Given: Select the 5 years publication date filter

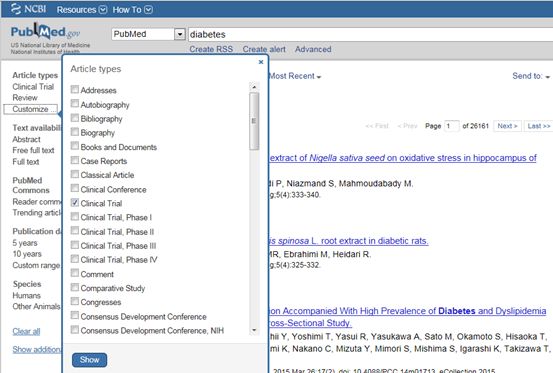Looking at the screenshot, I should point(25,243).
